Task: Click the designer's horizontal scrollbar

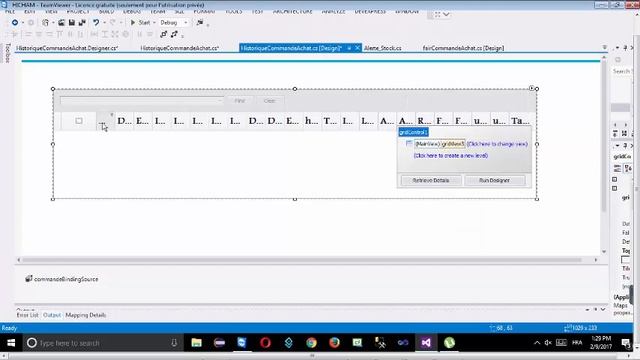Action: click(x=302, y=260)
